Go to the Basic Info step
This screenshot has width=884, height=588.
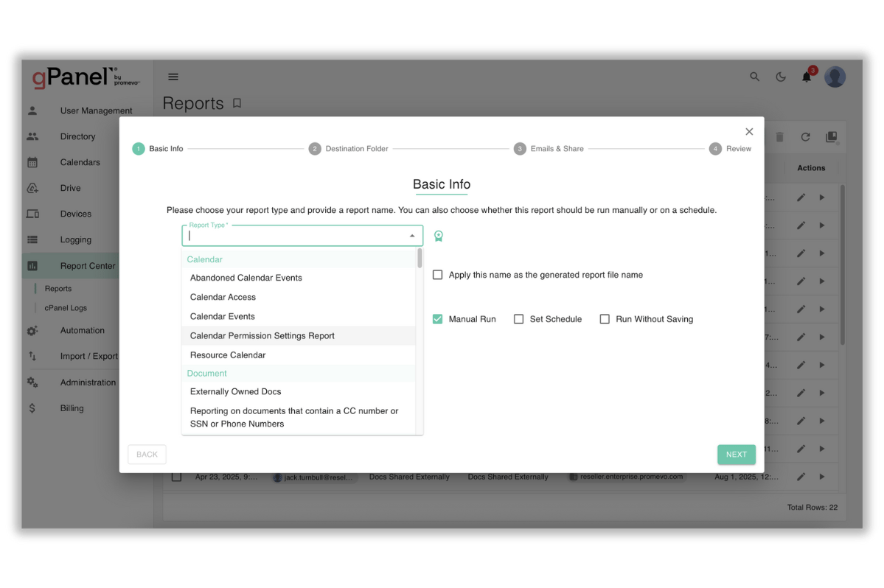(158, 149)
